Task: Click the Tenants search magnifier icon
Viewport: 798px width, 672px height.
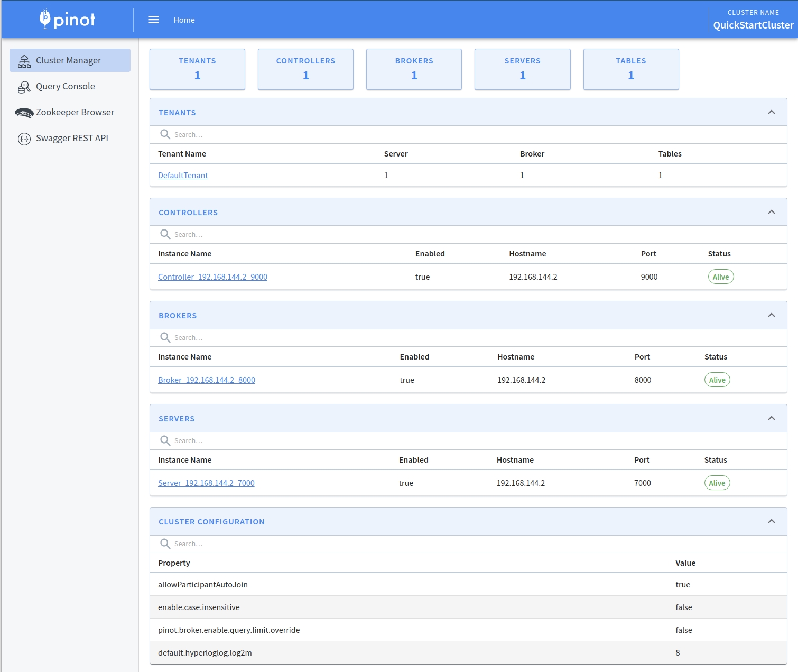Action: tap(165, 134)
